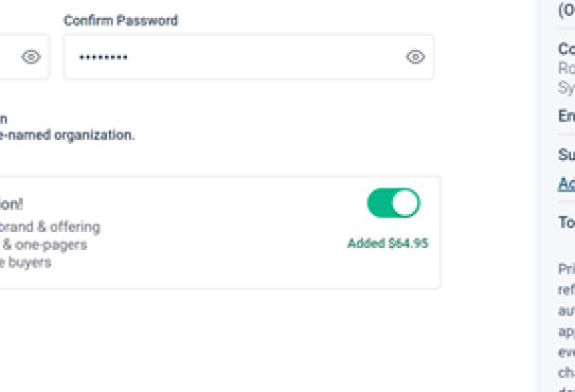This screenshot has width=575, height=392.
Task: Click the "Confirm Password" field label
Action: (120, 20)
